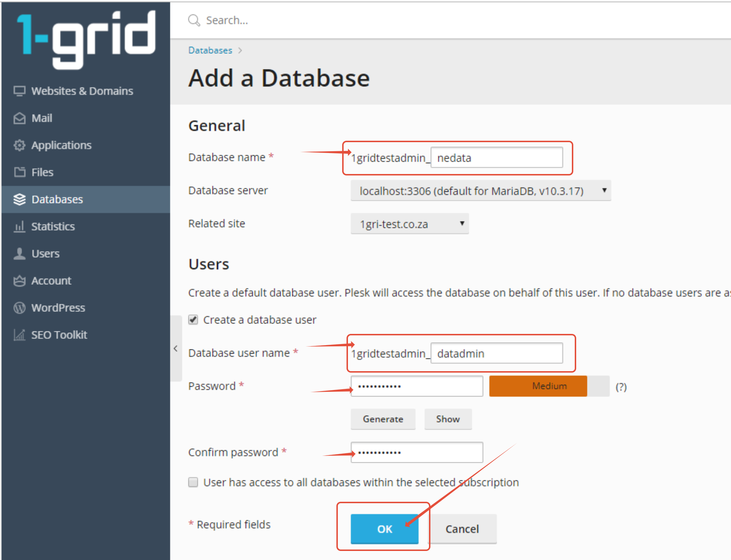Uncheck Create a database user

tap(193, 320)
